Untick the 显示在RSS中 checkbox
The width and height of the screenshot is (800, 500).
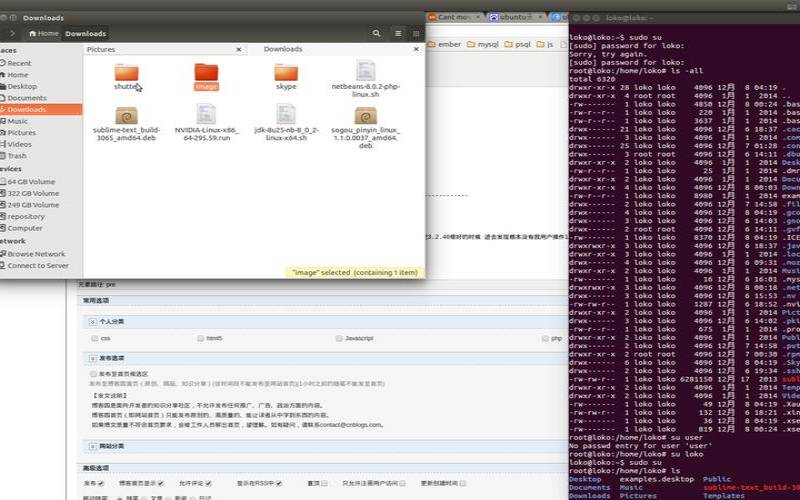[x=279, y=483]
